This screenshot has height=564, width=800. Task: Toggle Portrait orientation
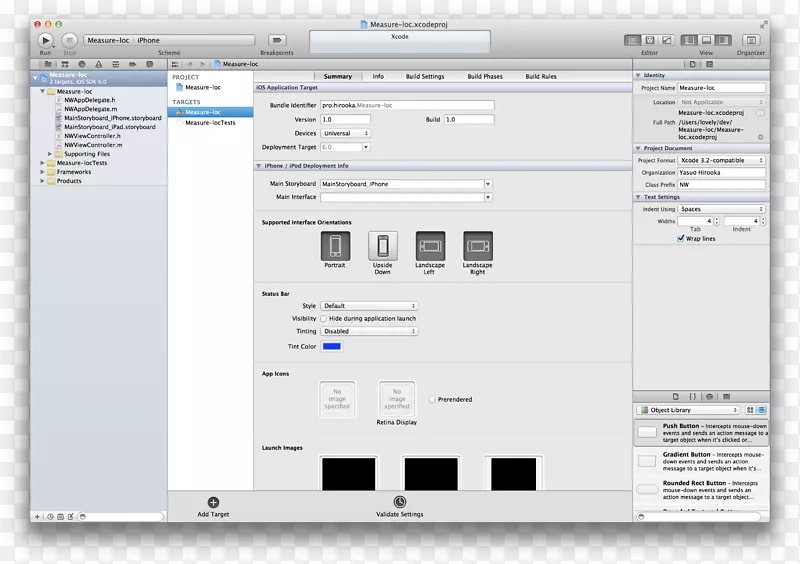click(x=335, y=246)
